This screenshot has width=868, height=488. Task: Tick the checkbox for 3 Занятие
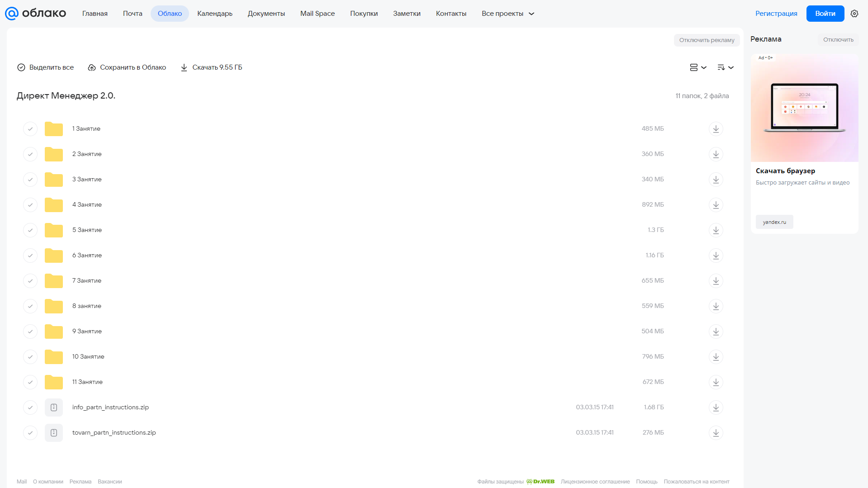[30, 180]
